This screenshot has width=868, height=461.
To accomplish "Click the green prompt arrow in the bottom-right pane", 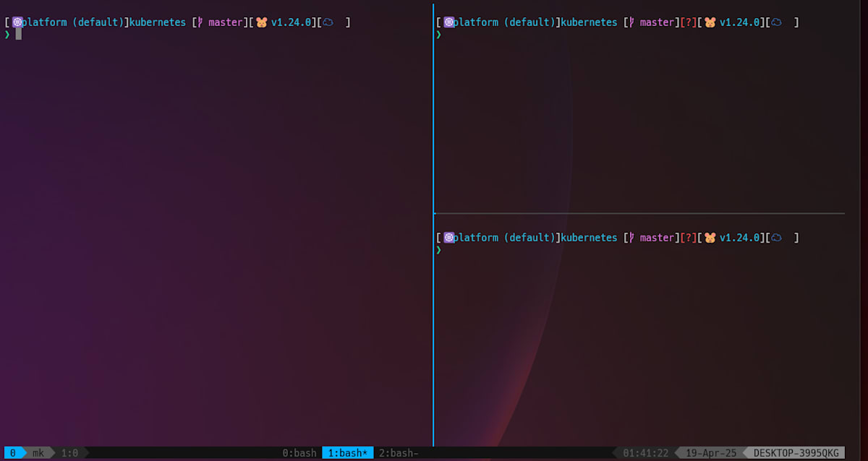I will pyautogui.click(x=438, y=250).
